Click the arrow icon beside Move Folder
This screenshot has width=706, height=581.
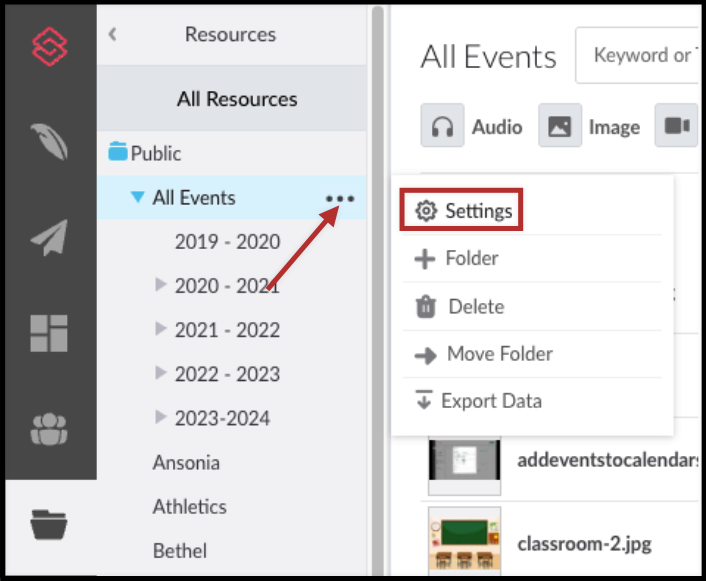pos(425,355)
